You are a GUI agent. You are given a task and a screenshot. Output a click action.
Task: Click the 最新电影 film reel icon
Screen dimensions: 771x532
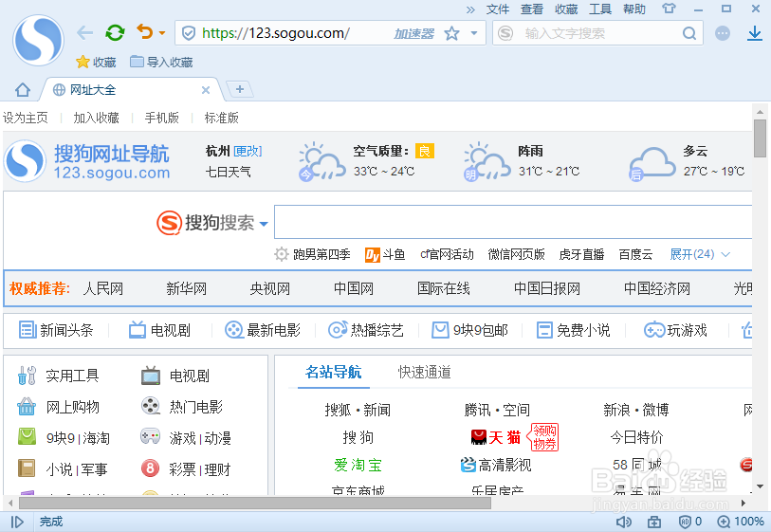(x=233, y=329)
